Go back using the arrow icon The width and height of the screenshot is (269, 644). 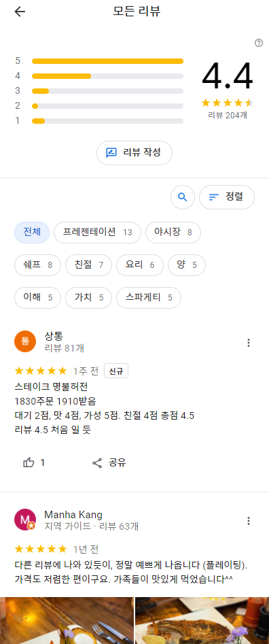20,12
